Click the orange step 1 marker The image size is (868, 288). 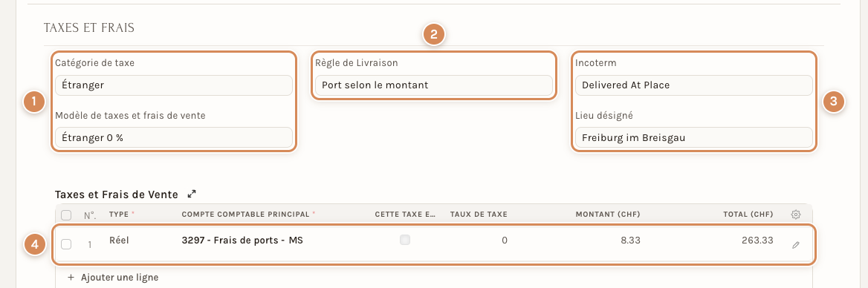point(33,102)
